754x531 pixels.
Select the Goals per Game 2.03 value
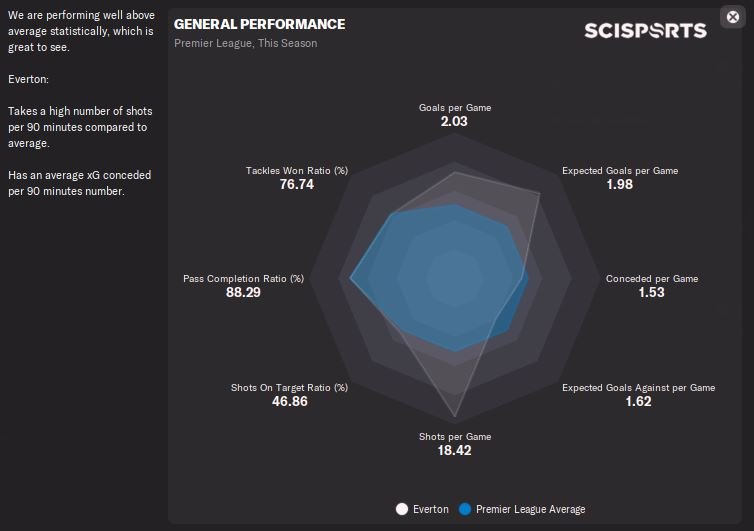(x=454, y=121)
